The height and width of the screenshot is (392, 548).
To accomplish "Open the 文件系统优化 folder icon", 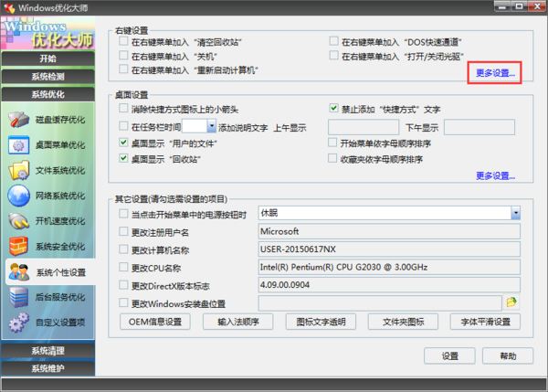I will tap(18, 170).
